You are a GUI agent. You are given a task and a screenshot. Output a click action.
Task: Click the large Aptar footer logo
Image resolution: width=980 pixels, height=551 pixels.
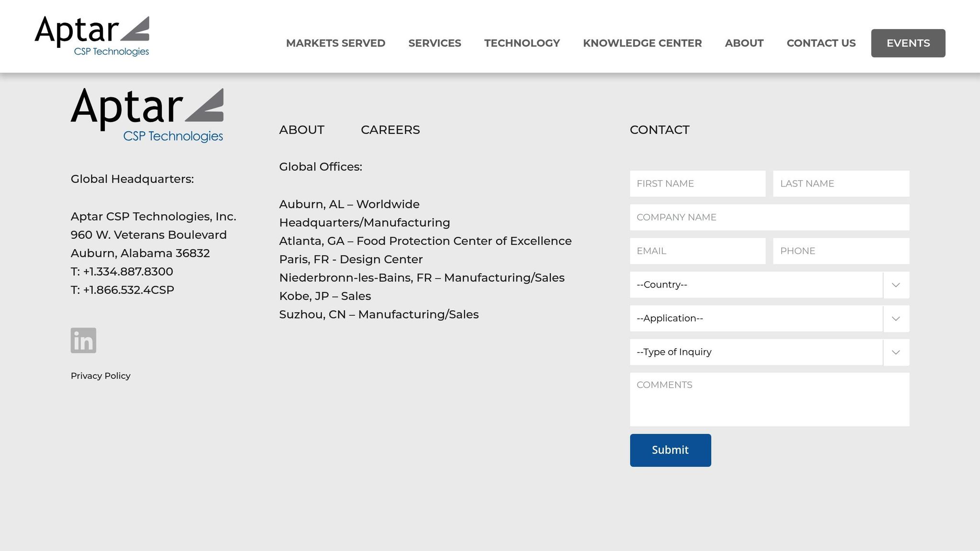click(x=147, y=115)
